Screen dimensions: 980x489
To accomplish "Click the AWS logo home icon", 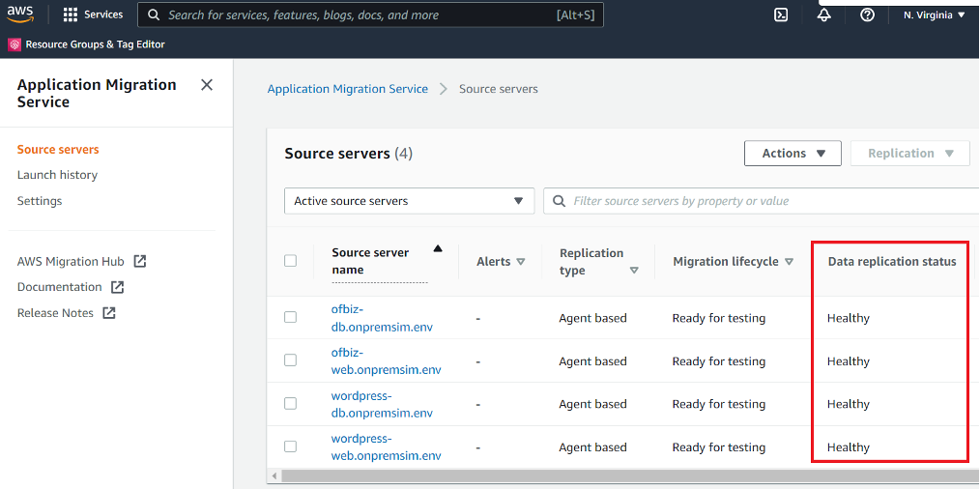I will pos(20,14).
